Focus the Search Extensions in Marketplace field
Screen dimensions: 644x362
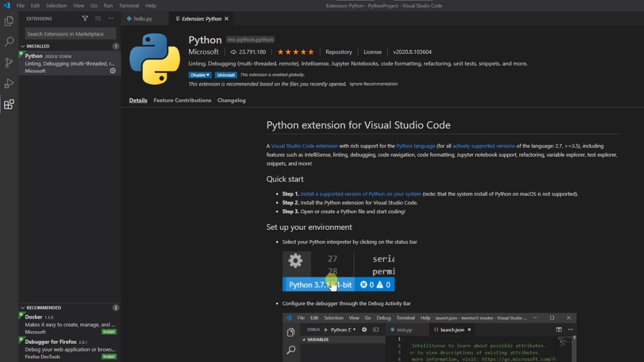70,34
